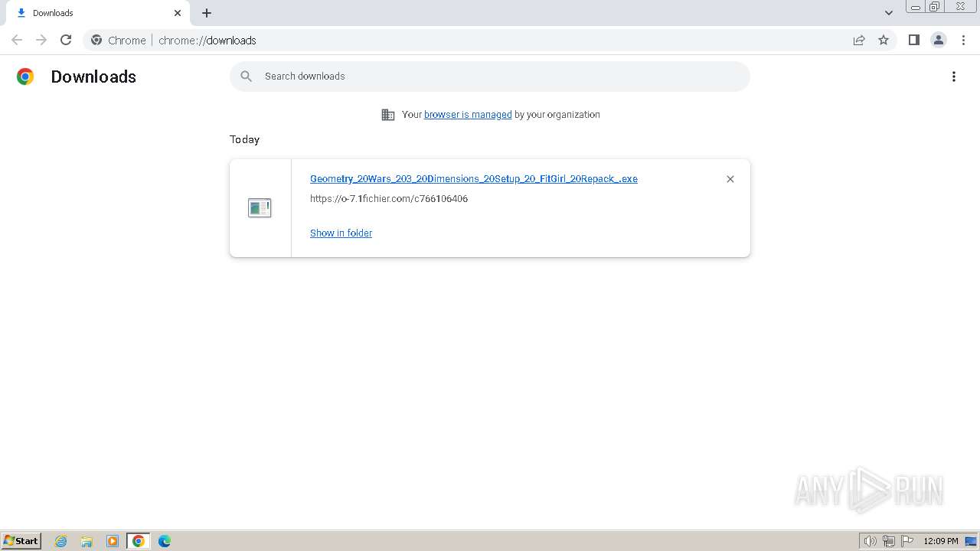
Task: Click the 1fichier source URL text
Action: pyautogui.click(x=389, y=198)
